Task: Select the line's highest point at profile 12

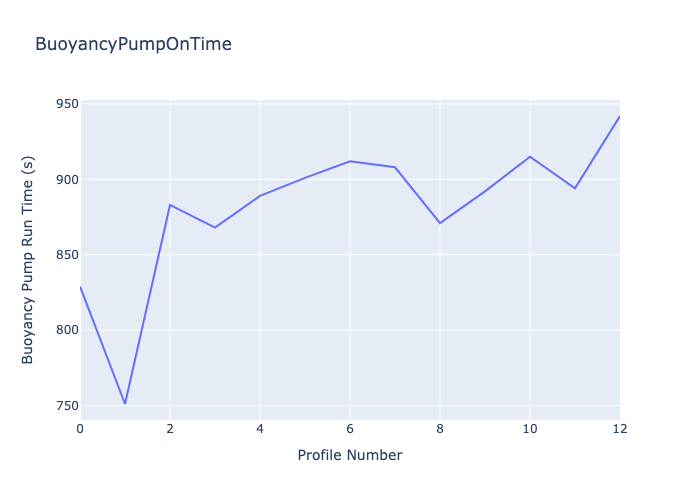Action: (619, 117)
